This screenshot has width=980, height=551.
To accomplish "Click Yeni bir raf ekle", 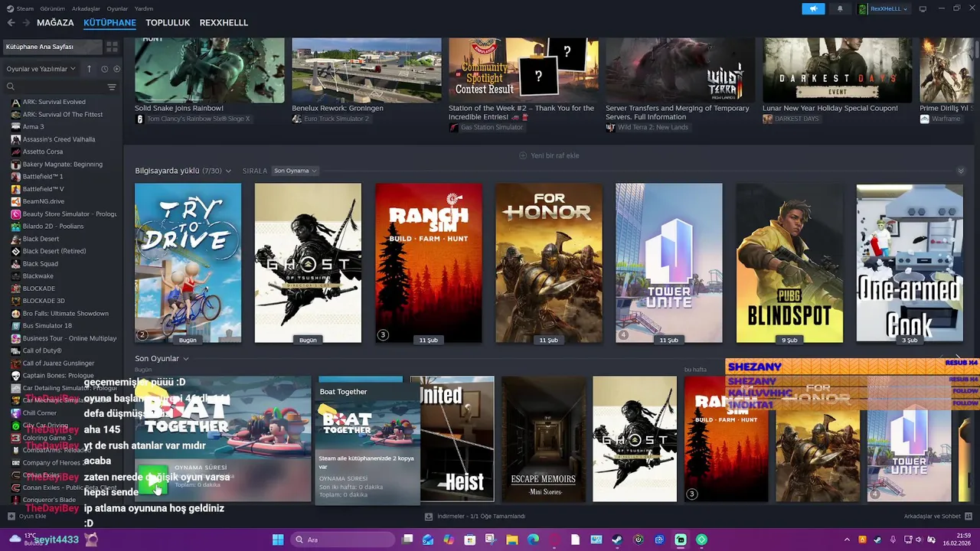I will [x=549, y=155].
